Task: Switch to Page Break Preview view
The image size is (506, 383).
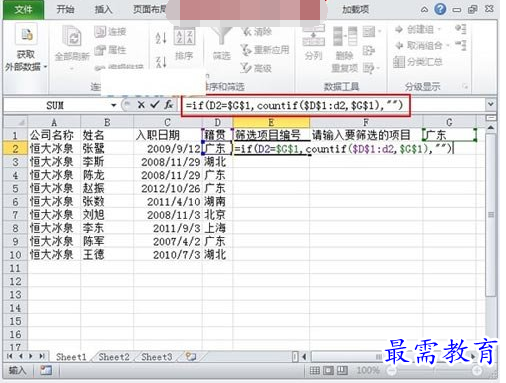Action: click(x=342, y=370)
